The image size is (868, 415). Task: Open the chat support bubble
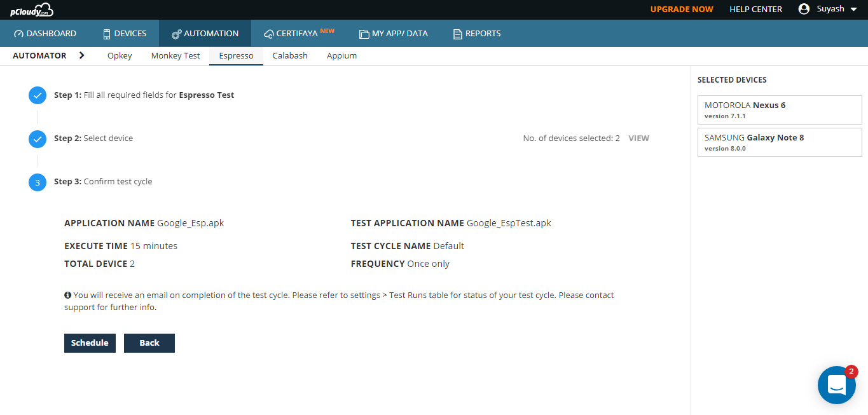coord(836,385)
